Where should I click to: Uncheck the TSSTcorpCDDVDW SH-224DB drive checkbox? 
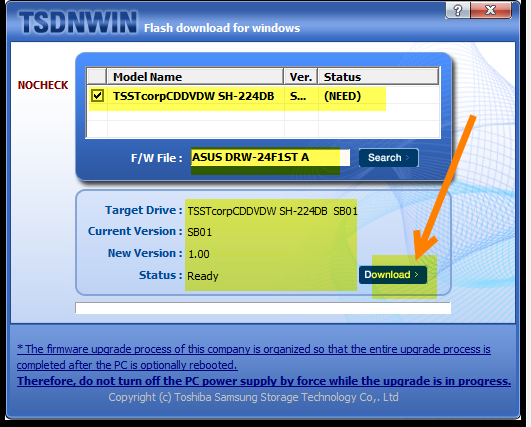[98, 95]
